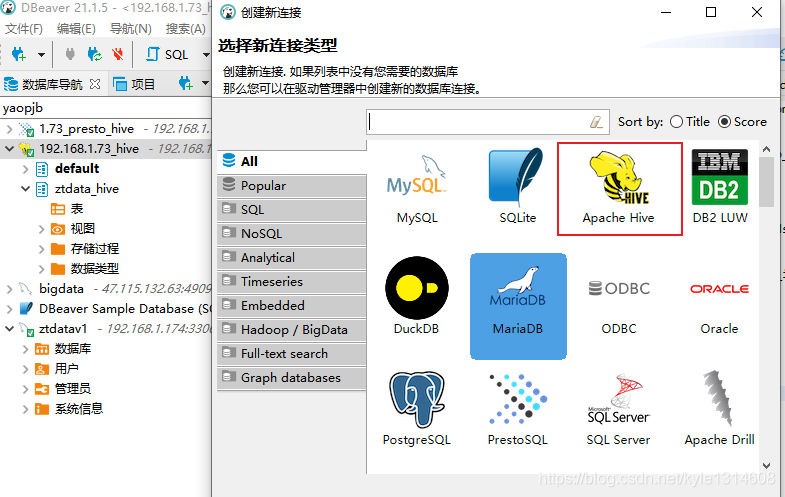
Task: Expand the default schema node
Action: pos(26,169)
